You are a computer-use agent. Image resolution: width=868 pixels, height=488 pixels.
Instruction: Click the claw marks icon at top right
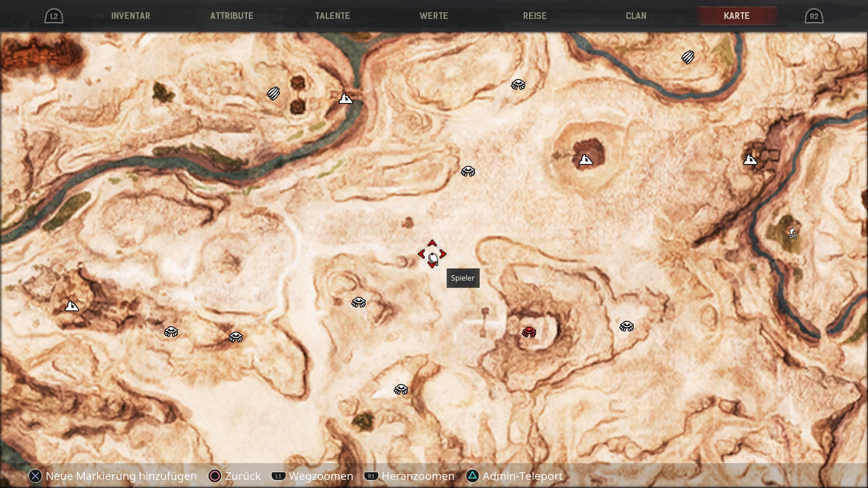point(687,57)
